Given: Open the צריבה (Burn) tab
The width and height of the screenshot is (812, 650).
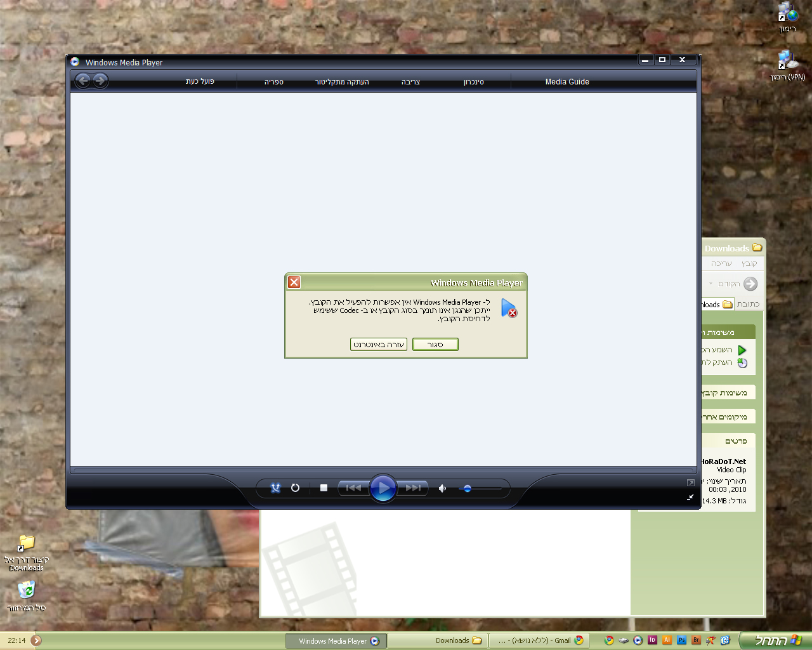Looking at the screenshot, I should click(410, 82).
